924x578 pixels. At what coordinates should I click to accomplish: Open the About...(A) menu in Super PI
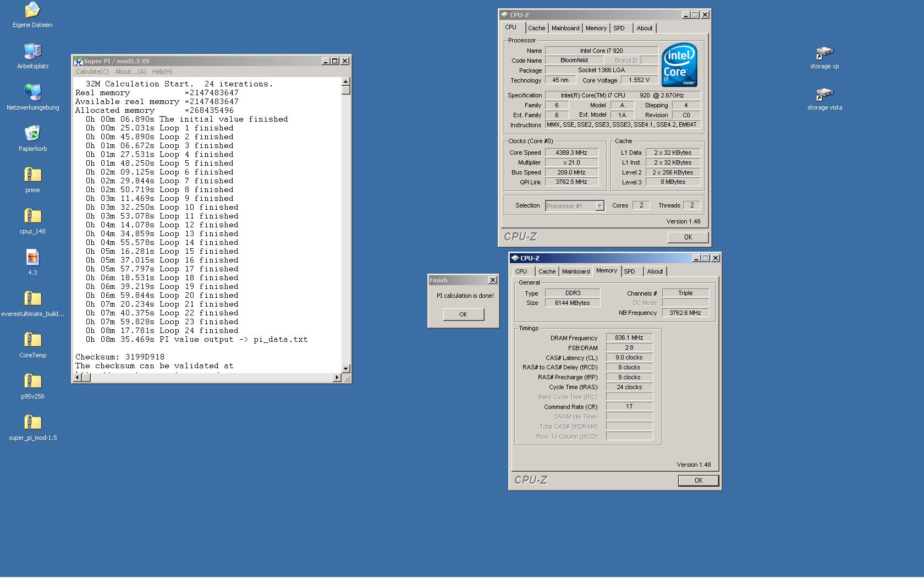(130, 72)
